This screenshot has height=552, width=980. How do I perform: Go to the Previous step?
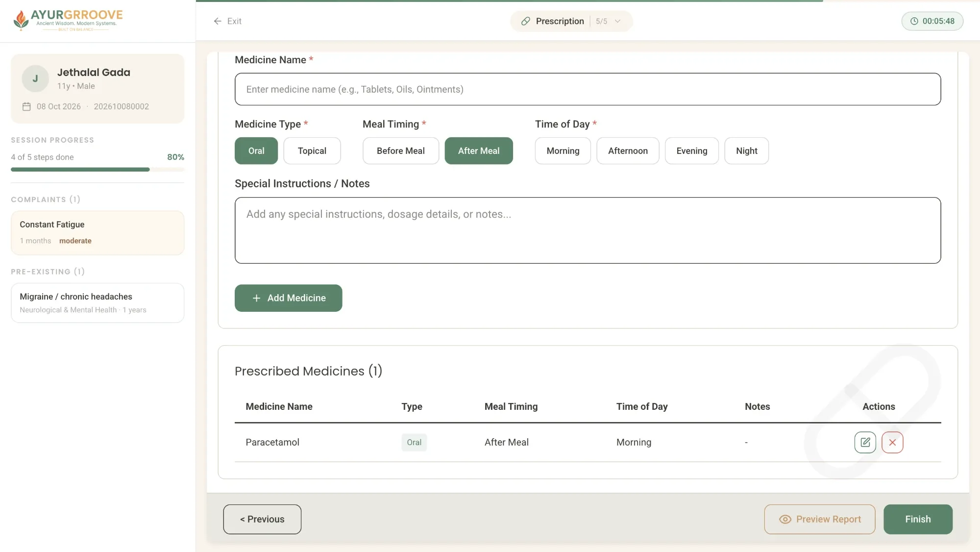(x=262, y=519)
